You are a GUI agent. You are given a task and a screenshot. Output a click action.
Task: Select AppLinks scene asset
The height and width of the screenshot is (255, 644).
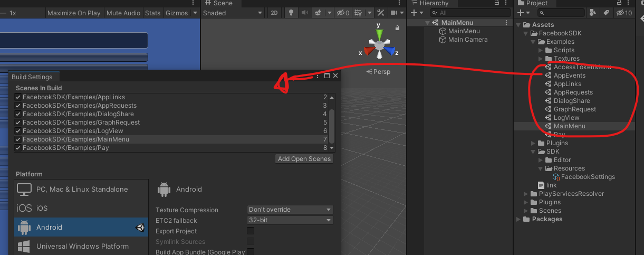(563, 84)
